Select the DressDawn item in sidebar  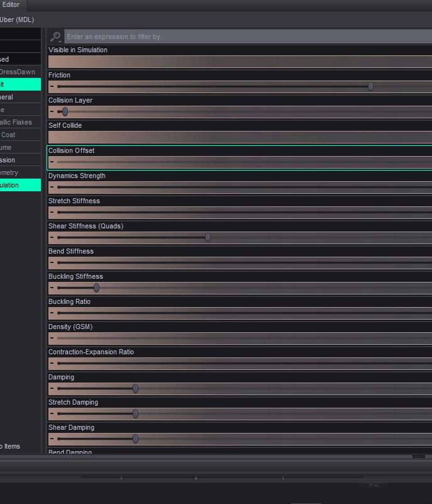tap(20, 72)
